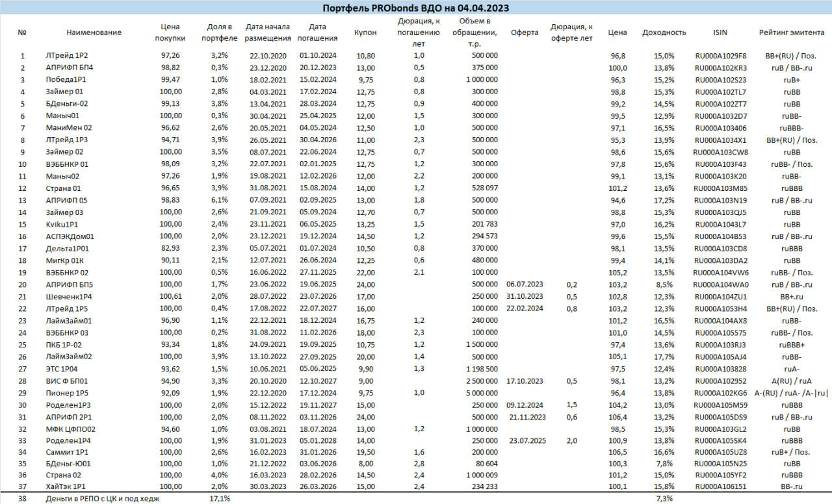Click the 'Займер 01' name cell
This screenshot has width=832, height=504.
coord(64,92)
